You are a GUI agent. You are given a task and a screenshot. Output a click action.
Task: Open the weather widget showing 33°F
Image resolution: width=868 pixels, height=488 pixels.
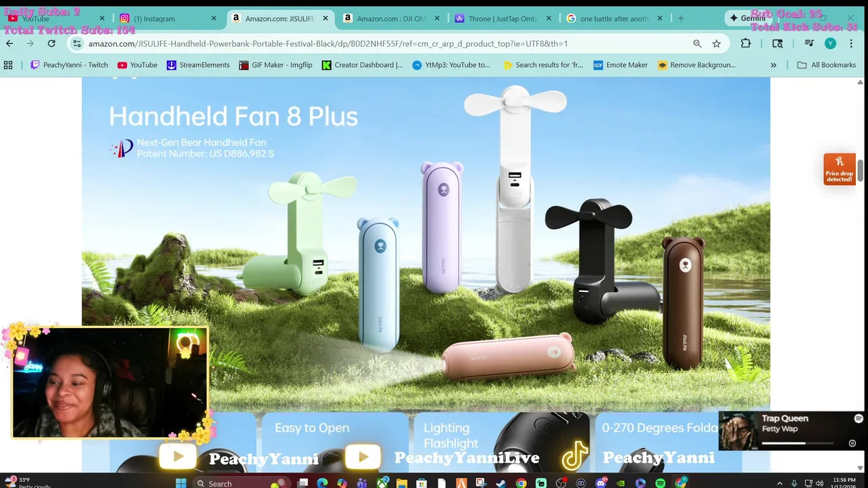[x=27, y=483]
